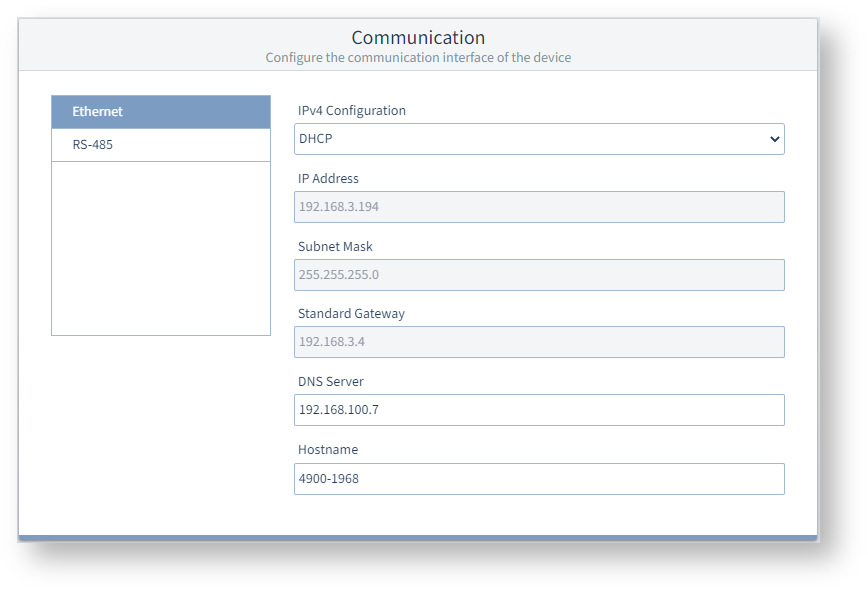The height and width of the screenshot is (591, 868).
Task: Click the Subnet Mask field
Action: 539,275
